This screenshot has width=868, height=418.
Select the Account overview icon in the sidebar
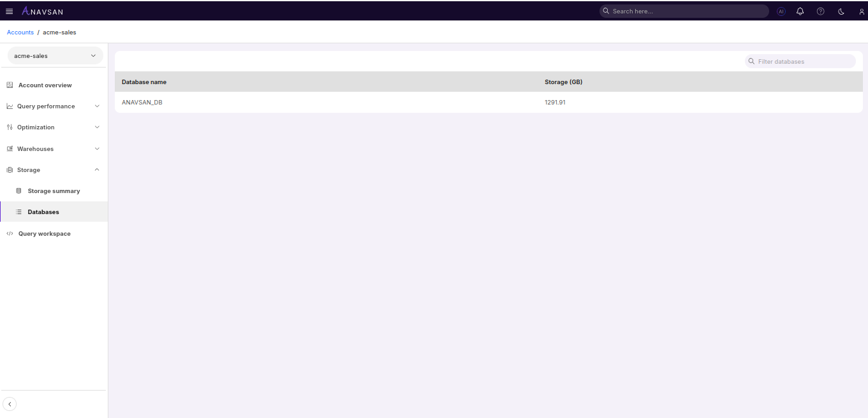(x=9, y=85)
